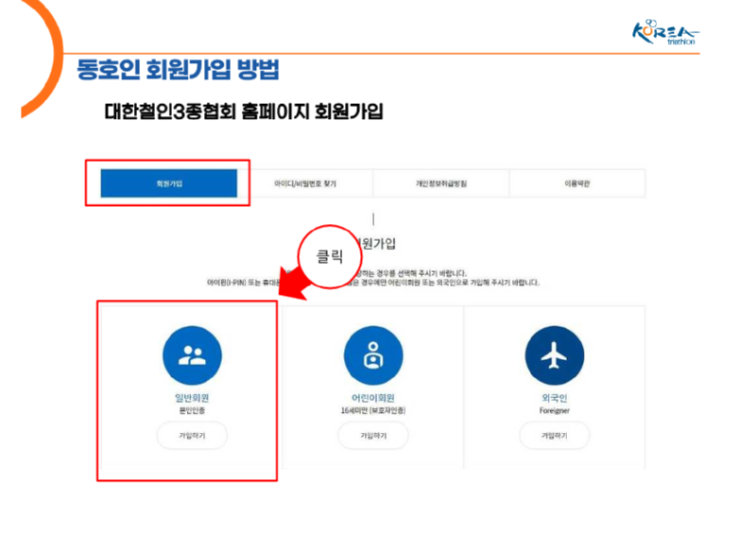Switch to the 개인정보취급방침 tab
The width and height of the screenshot is (756, 535).
point(441,183)
